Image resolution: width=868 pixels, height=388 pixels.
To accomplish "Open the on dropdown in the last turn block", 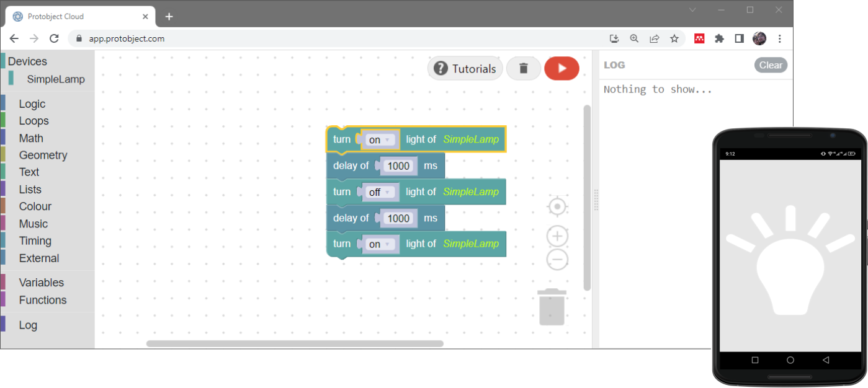I will point(380,244).
